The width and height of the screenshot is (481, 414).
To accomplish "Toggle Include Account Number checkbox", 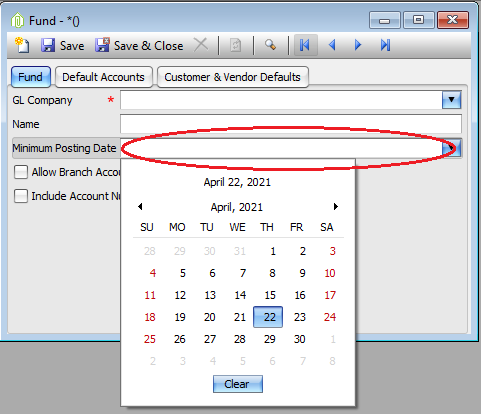I will [x=21, y=196].
